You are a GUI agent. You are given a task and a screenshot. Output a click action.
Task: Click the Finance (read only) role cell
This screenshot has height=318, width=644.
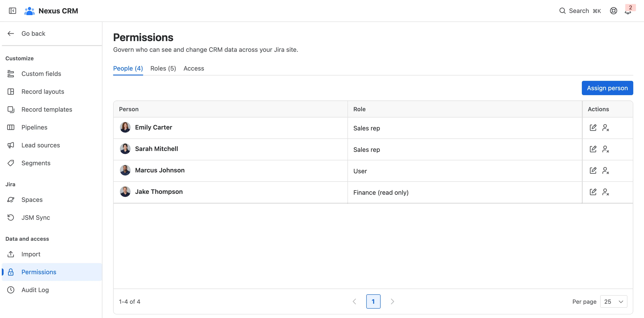[x=465, y=192]
